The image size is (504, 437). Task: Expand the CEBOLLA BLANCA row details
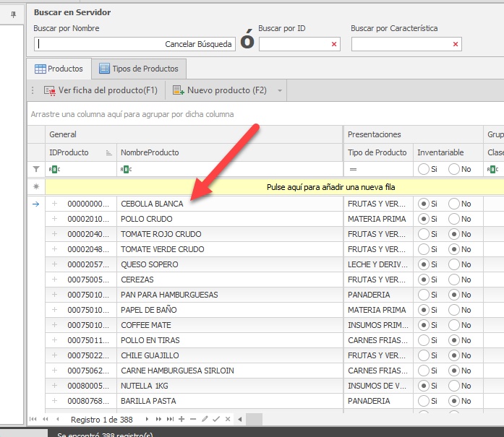(x=55, y=203)
